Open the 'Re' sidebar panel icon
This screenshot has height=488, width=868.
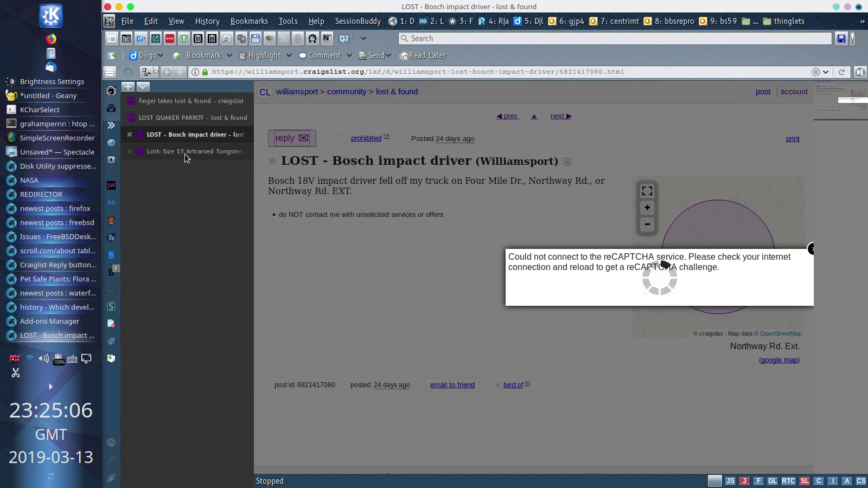click(111, 237)
